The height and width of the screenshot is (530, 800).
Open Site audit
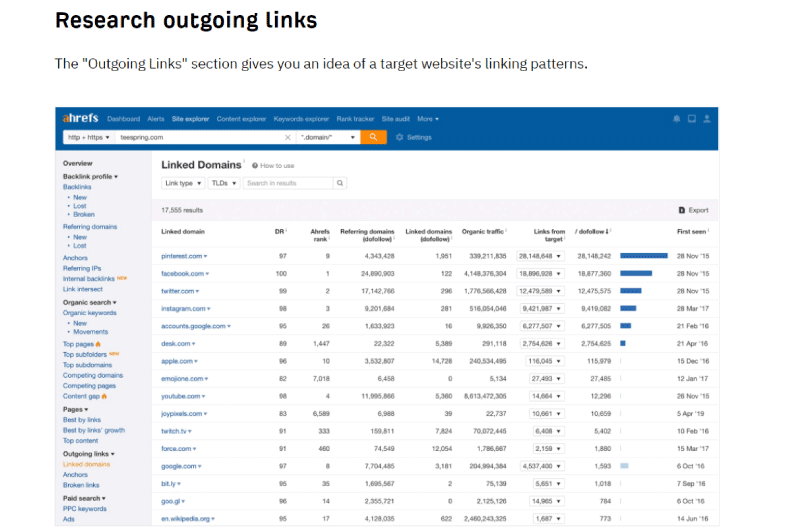click(x=395, y=119)
